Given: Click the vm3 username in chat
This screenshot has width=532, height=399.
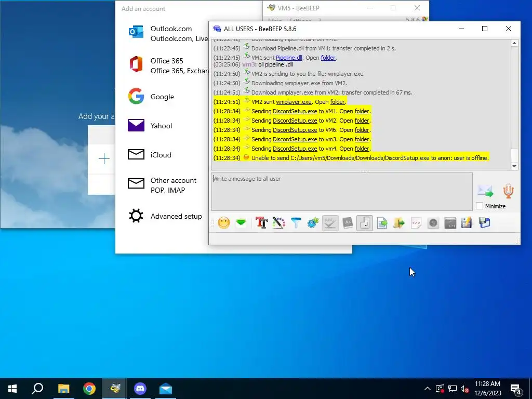Looking at the screenshot, I should click(248, 64).
